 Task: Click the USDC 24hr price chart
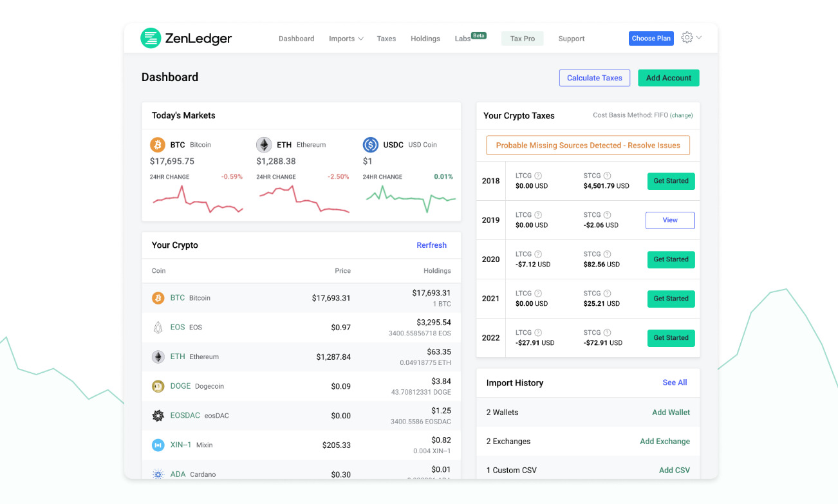coord(411,199)
